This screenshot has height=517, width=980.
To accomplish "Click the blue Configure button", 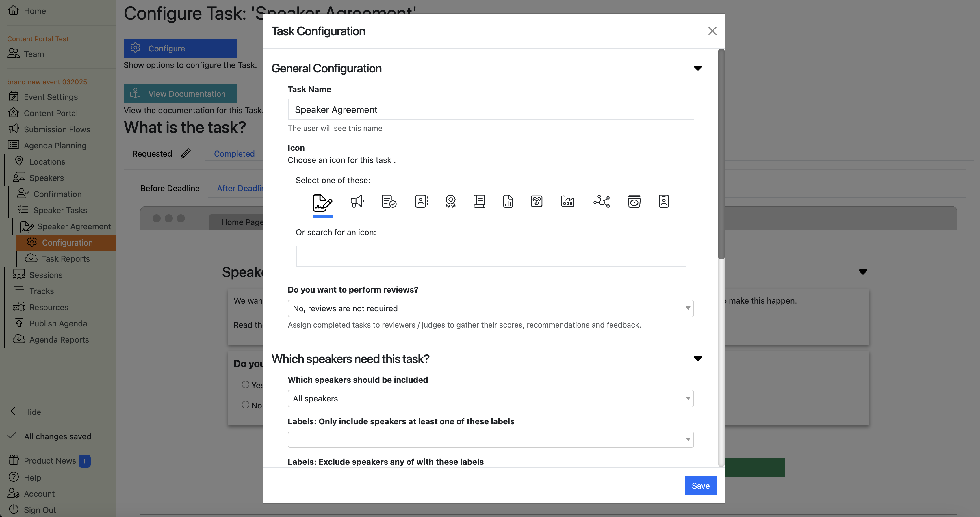I will click(x=180, y=48).
